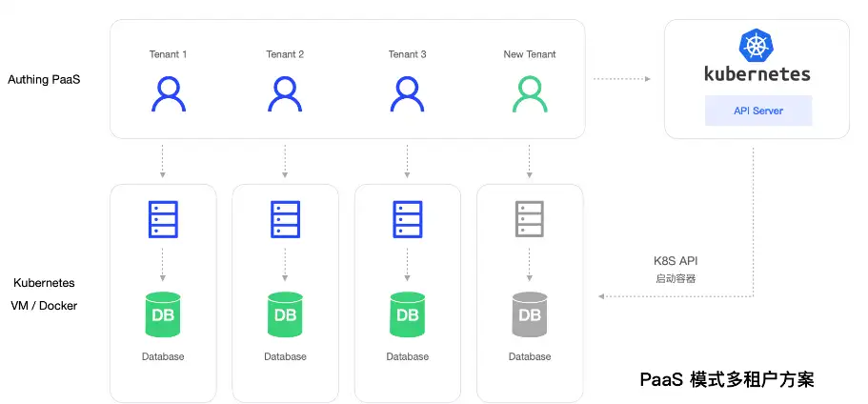868x404 pixels.
Task: Click the 'PaaS 模式多租户方案' title
Action: [727, 379]
